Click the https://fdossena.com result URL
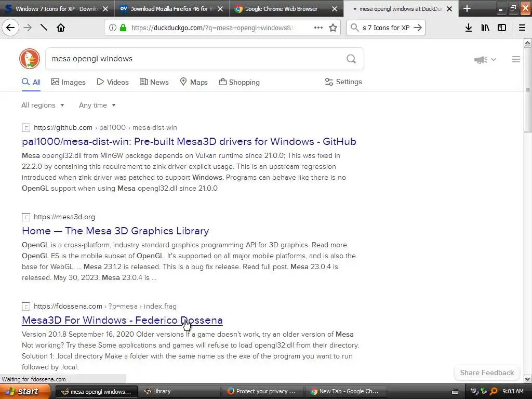The height and width of the screenshot is (399, 532). [68, 306]
